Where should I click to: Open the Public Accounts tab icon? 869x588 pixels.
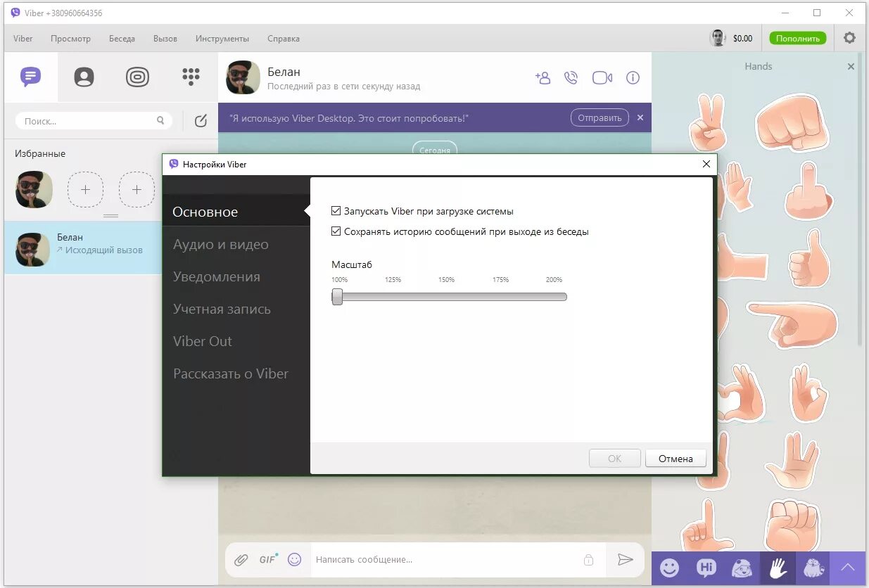[x=137, y=77]
